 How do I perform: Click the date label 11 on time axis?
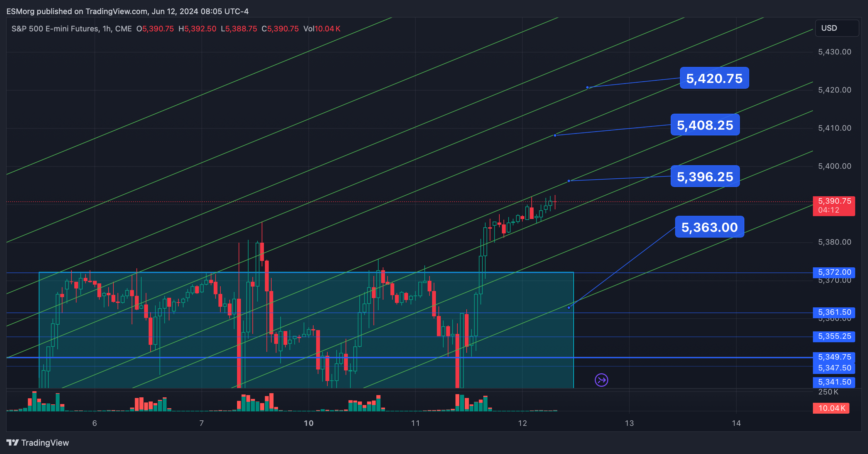point(415,423)
